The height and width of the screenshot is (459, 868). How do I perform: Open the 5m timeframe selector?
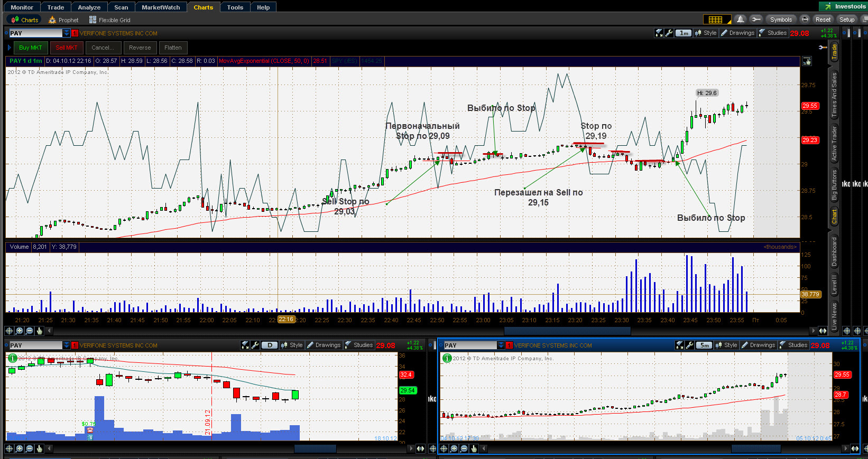click(x=704, y=345)
